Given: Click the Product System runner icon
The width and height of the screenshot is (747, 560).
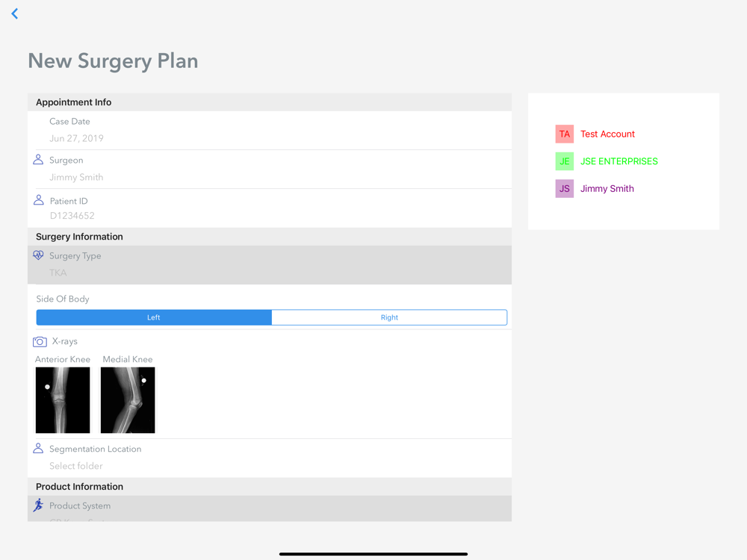Looking at the screenshot, I should (38, 505).
